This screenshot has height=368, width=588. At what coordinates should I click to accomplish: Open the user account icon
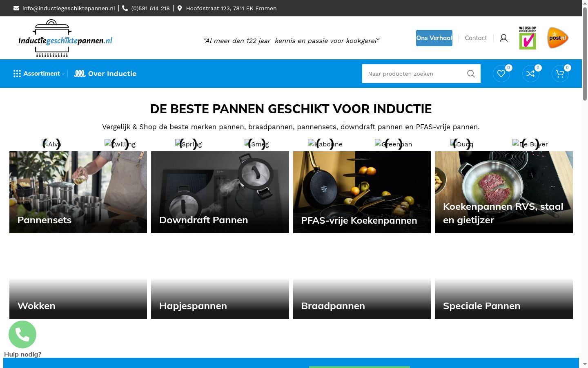pyautogui.click(x=503, y=38)
